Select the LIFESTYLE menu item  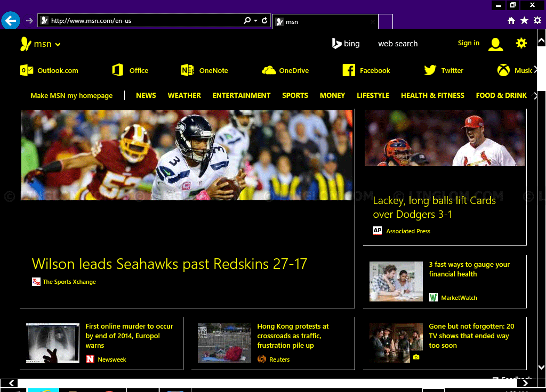[373, 95]
